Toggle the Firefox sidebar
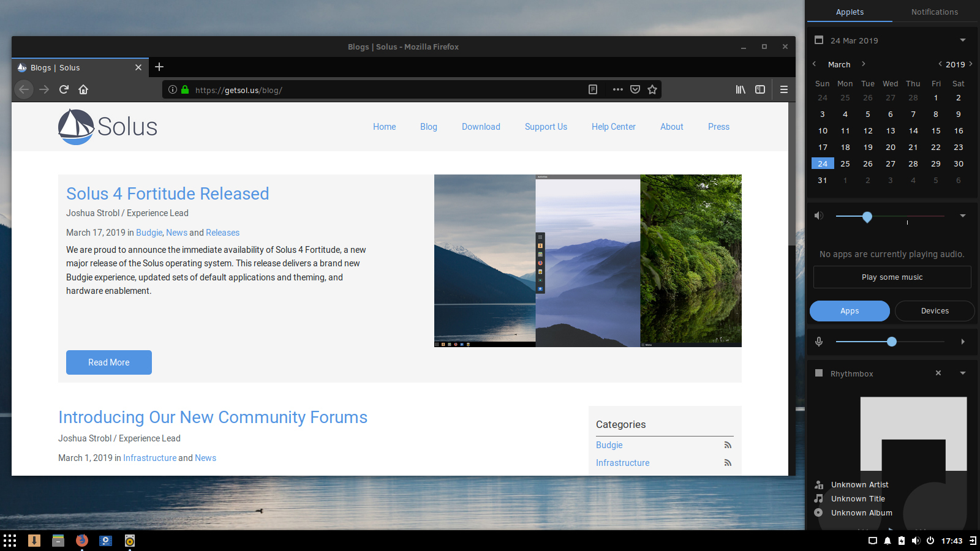This screenshot has height=551, width=980. tap(760, 89)
